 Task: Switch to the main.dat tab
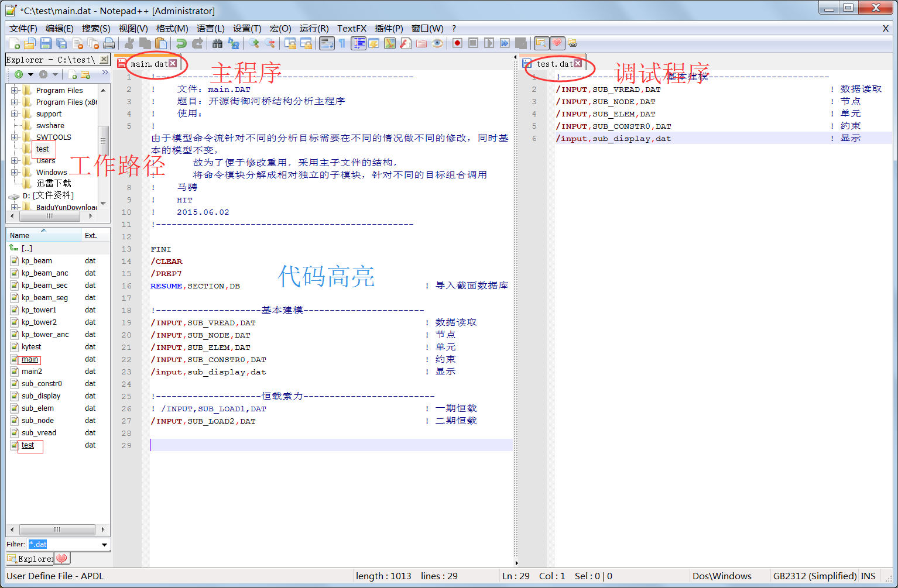pyautogui.click(x=149, y=64)
